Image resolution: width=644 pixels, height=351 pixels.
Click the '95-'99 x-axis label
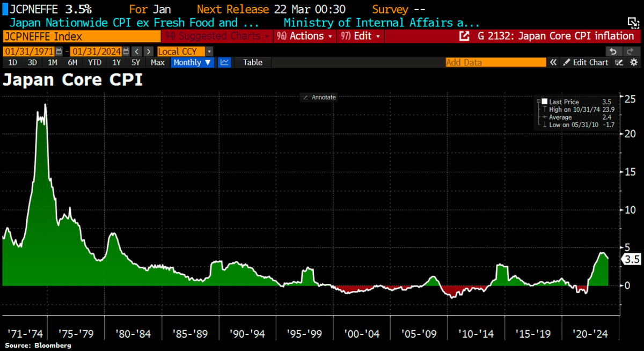click(x=305, y=334)
